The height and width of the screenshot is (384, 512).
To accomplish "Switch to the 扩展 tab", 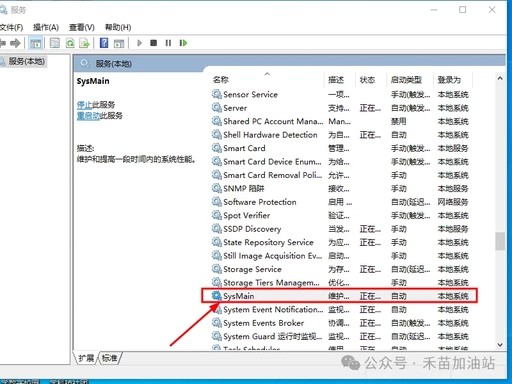I will tap(86, 358).
